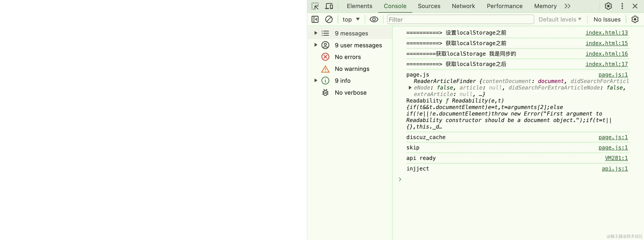The height and width of the screenshot is (240, 644).
Task: Select the 'injject' log message
Action: pyautogui.click(x=418, y=169)
